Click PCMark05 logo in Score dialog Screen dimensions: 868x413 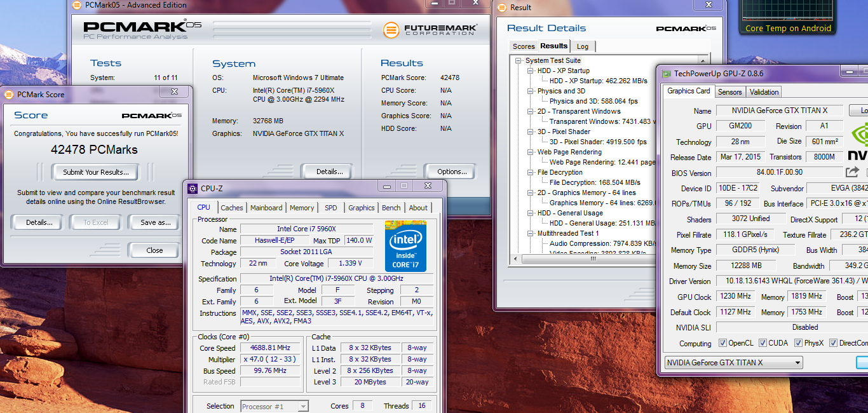tap(151, 115)
